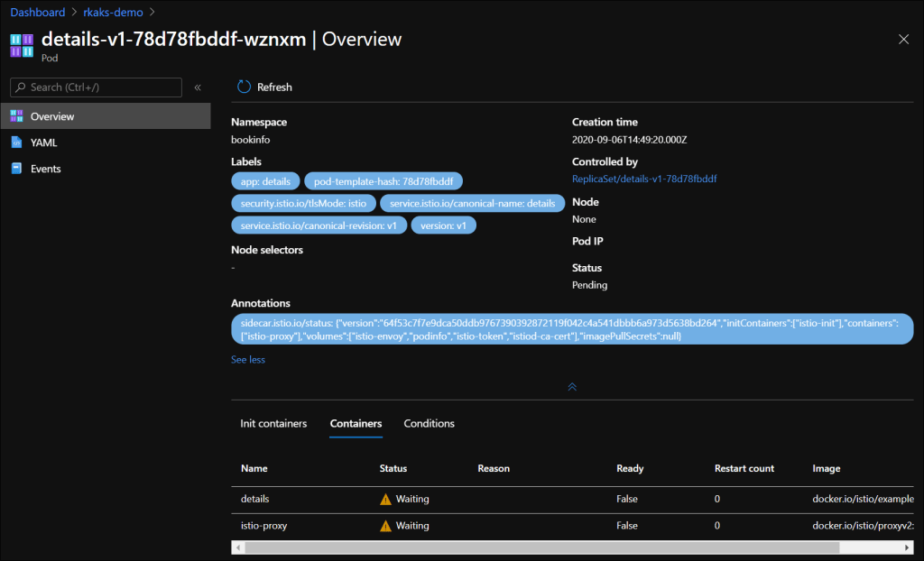
Task: Switch to the Init containers tab
Action: (x=273, y=423)
